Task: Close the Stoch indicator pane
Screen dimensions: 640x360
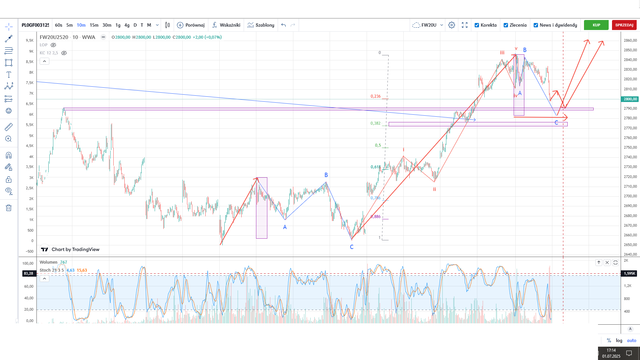Action: [x=607, y=262]
